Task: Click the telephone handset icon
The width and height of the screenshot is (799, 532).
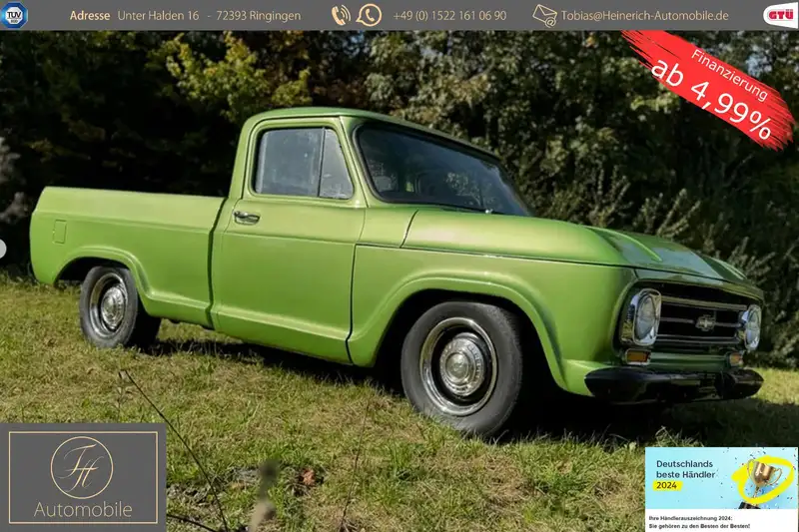Action: click(x=341, y=15)
